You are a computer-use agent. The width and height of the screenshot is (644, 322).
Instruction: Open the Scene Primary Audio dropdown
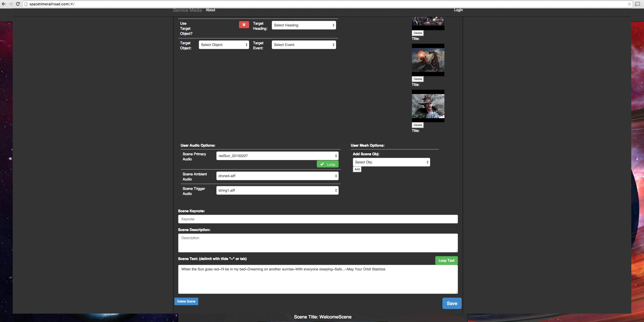click(x=277, y=156)
